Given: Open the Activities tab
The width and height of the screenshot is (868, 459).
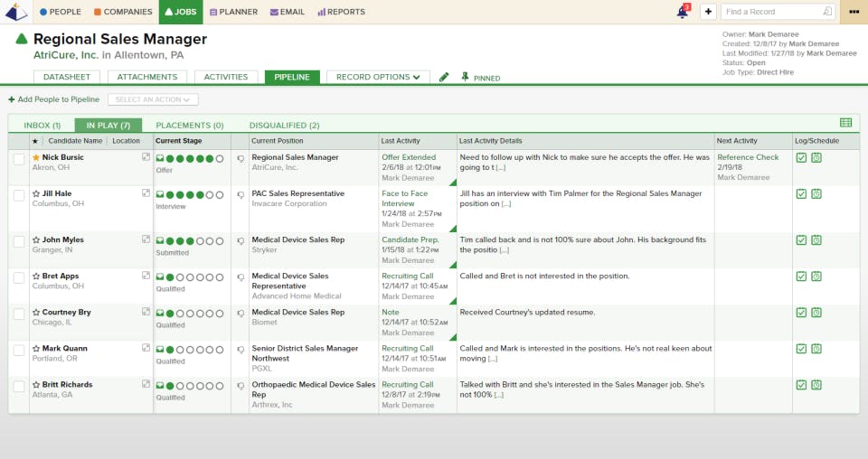Looking at the screenshot, I should click(226, 77).
